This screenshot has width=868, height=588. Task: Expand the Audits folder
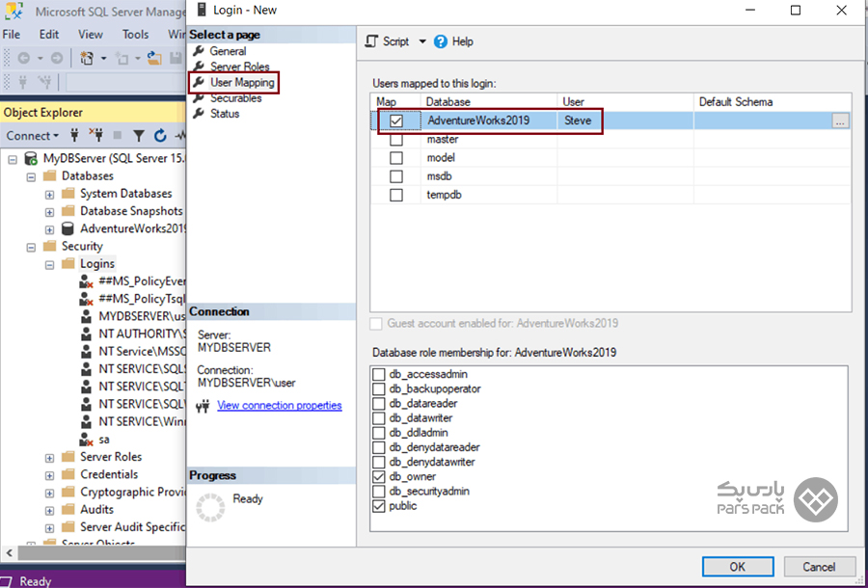tap(49, 511)
